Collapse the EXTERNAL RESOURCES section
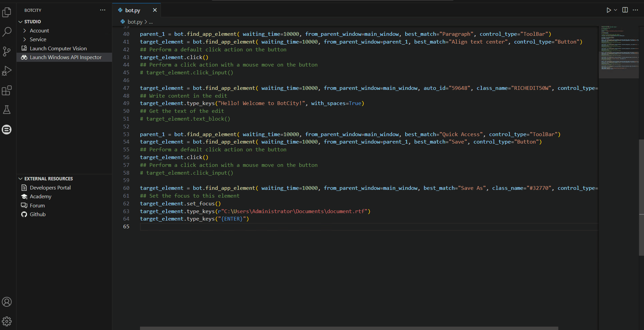Screen dimensions: 644x330 tap(64, 179)
